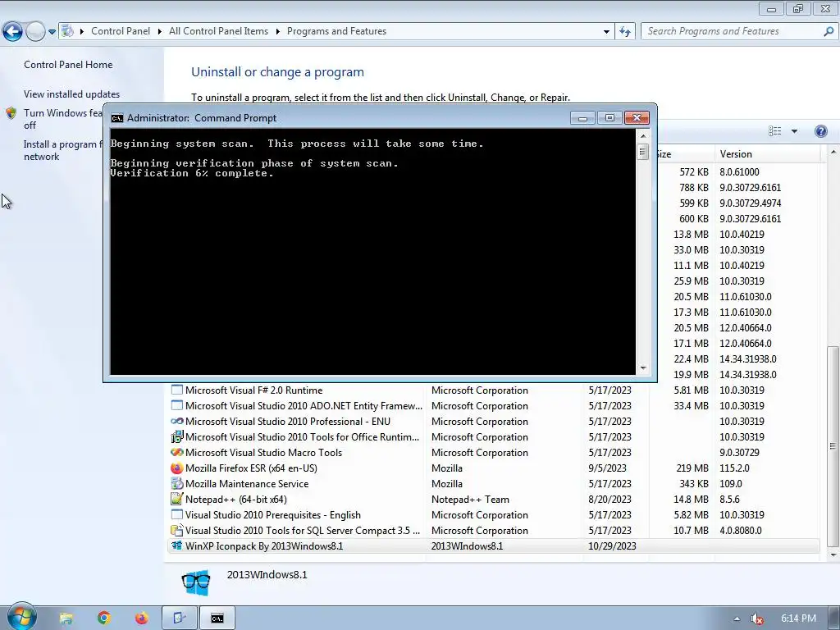Select Programs and Features breadcrumb

coord(336,31)
